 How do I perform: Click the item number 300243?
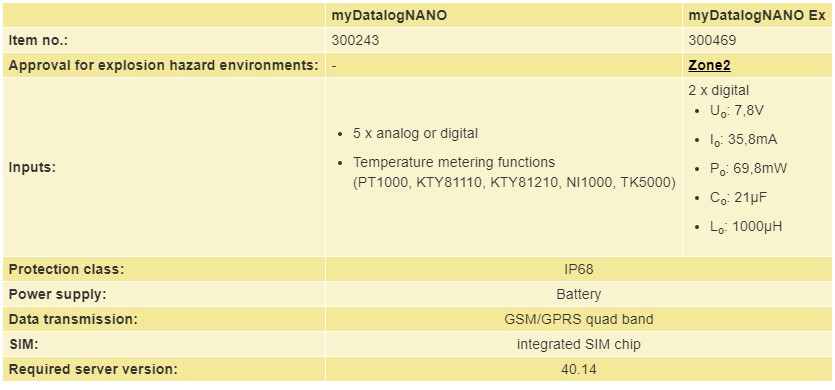tap(355, 40)
